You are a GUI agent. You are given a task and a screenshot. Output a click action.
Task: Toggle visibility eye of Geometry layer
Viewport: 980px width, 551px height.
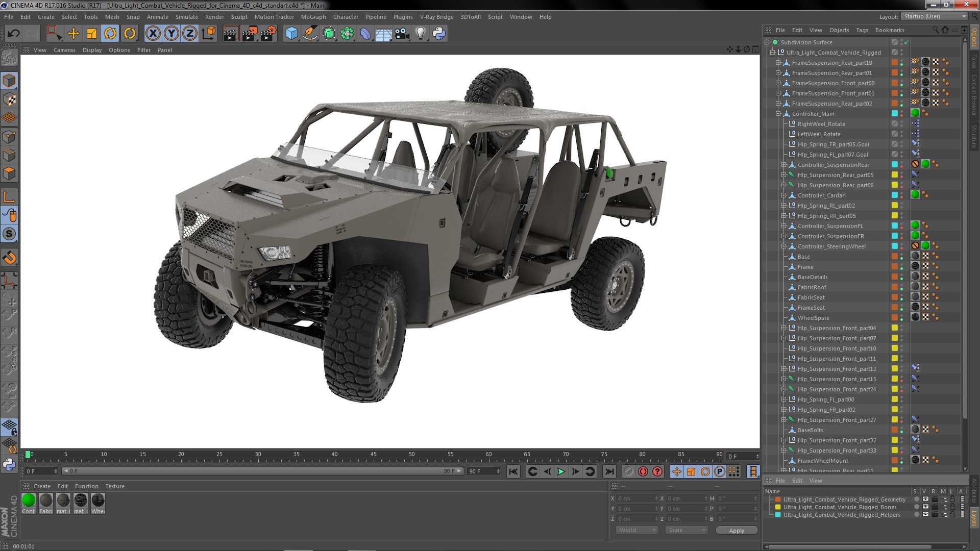[925, 499]
